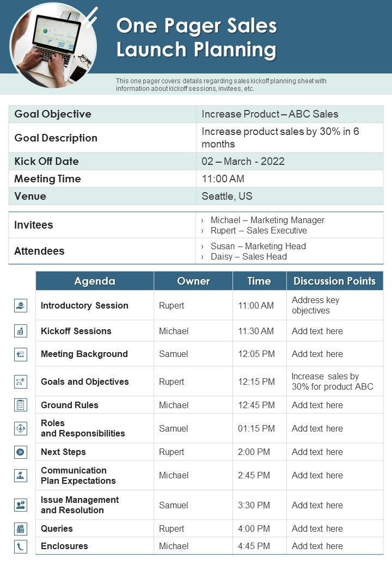
Task: Click the bar chart icon beside Kickoff Sessions
Action: (x=21, y=331)
